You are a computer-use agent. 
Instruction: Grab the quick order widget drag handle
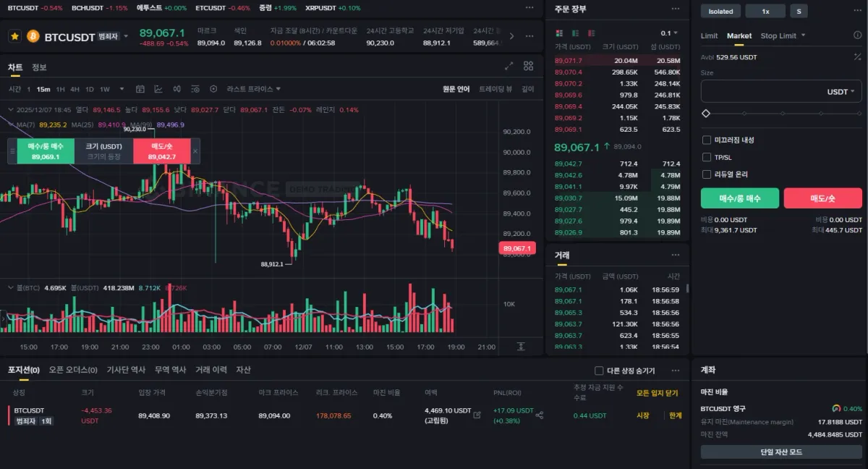[12, 151]
